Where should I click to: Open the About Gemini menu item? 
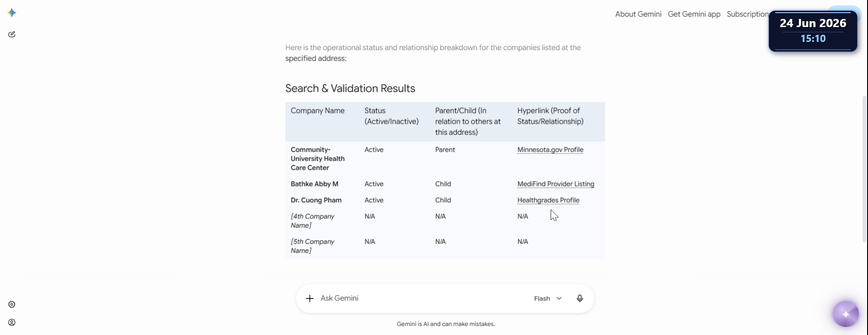638,14
